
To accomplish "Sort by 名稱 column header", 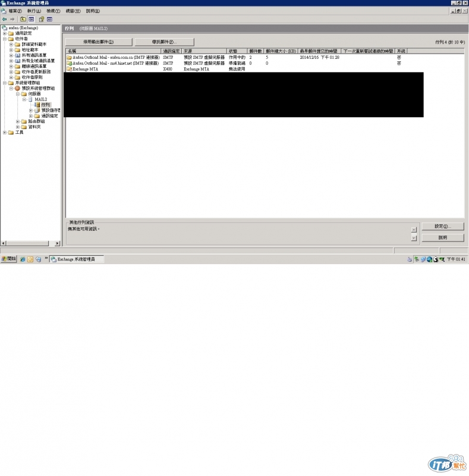I will coord(114,51).
